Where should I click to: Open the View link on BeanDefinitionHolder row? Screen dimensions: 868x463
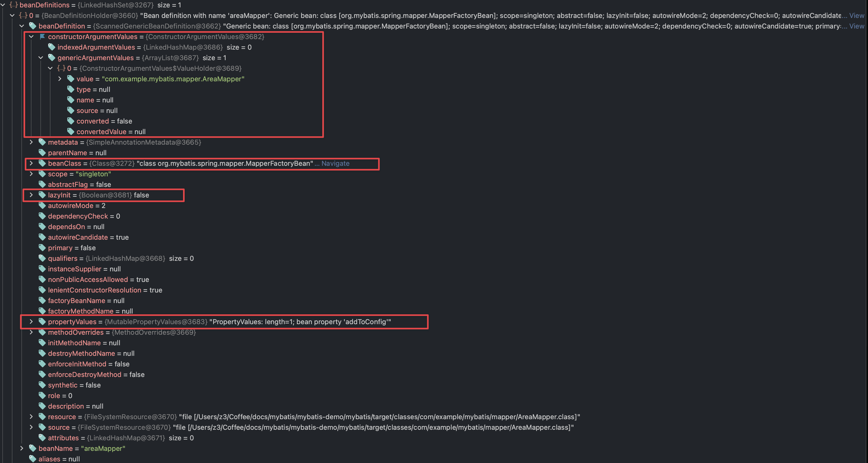(x=857, y=16)
